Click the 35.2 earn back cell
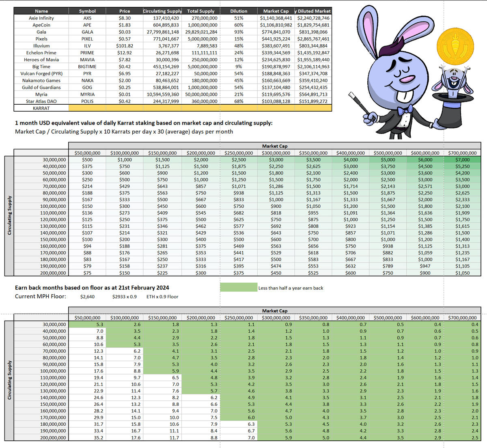 tap(87, 437)
